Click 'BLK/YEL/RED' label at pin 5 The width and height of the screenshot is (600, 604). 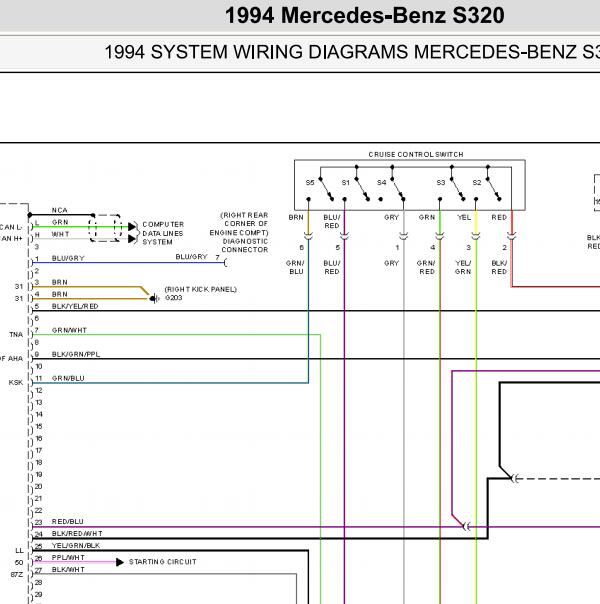pyautogui.click(x=75, y=306)
